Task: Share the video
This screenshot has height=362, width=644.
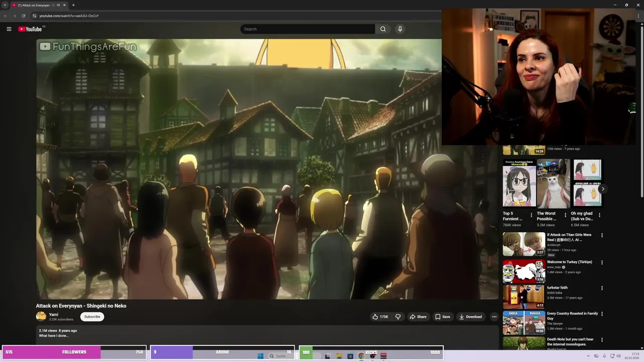Action: click(x=418, y=317)
